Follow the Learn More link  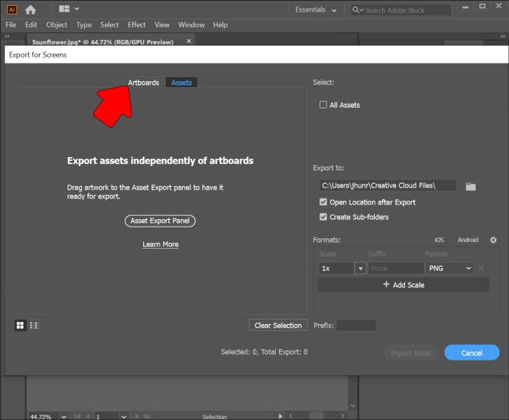pos(160,244)
